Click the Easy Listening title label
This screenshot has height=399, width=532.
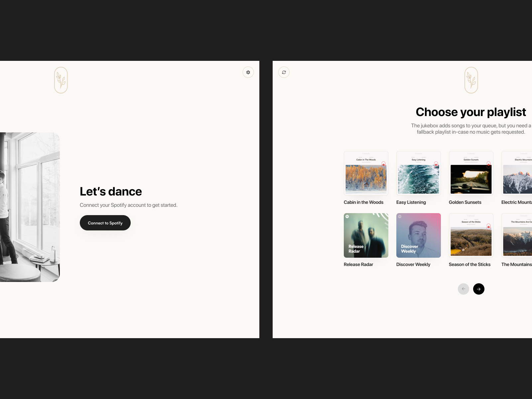point(411,202)
